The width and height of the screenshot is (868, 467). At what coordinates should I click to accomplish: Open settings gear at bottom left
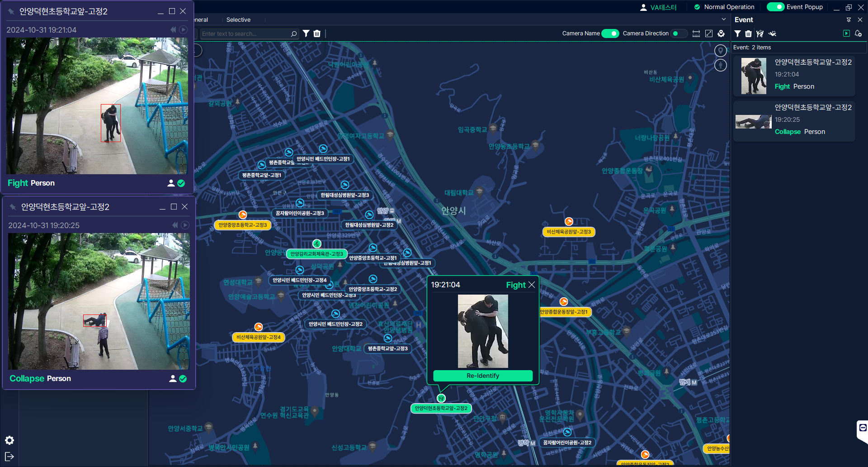(9, 440)
